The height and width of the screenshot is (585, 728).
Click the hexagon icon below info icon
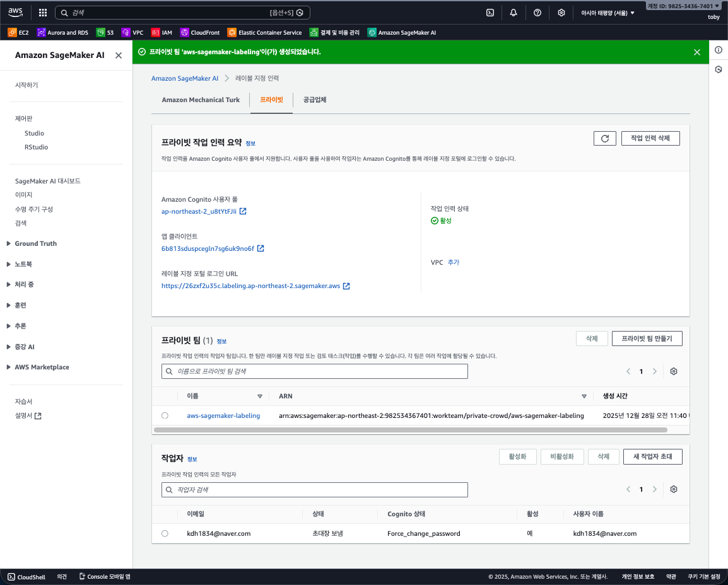[719, 69]
